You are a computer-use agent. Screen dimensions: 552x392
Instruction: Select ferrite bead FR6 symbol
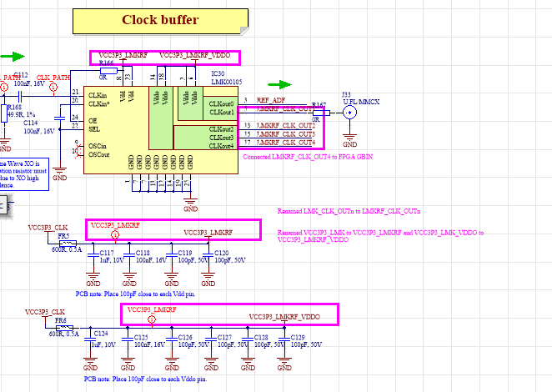61,328
